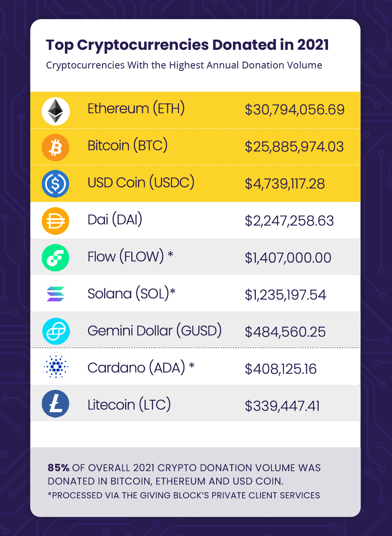
Task: Click the blue Litecoin logo icon
Action: [x=55, y=404]
